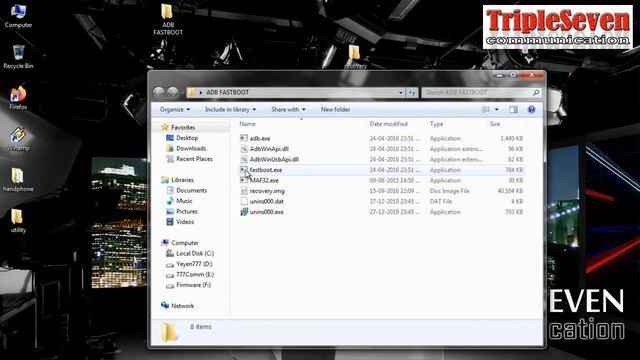The height and width of the screenshot is (360, 640).
Task: Select Favorites in navigation pane
Action: [x=183, y=127]
